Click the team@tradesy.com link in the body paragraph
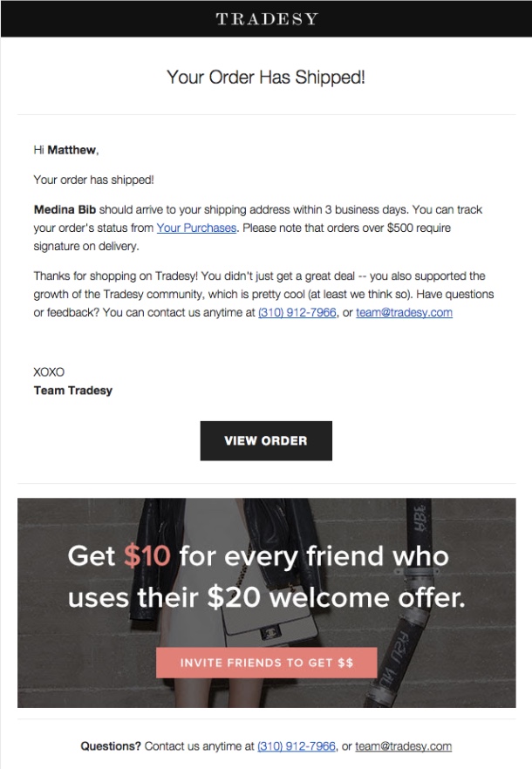This screenshot has width=532, height=769. point(404,312)
